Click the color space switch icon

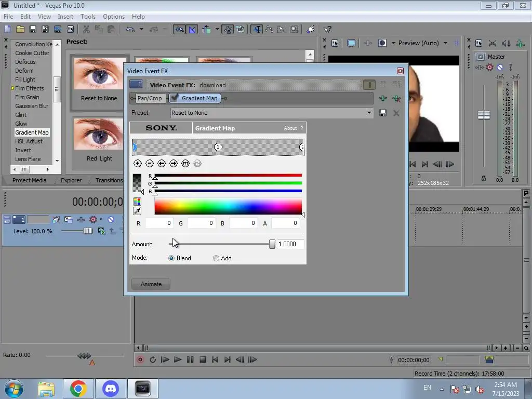tap(137, 202)
